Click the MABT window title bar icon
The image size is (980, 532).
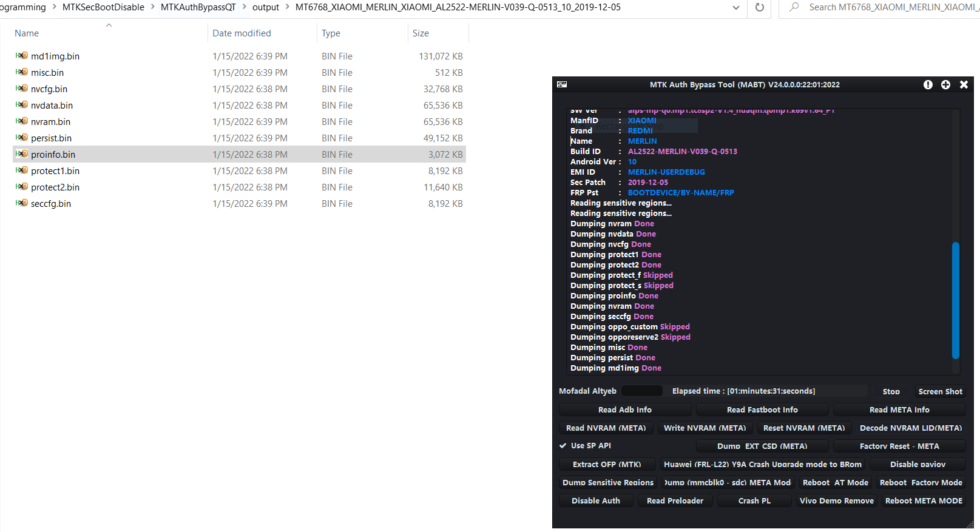click(x=562, y=84)
